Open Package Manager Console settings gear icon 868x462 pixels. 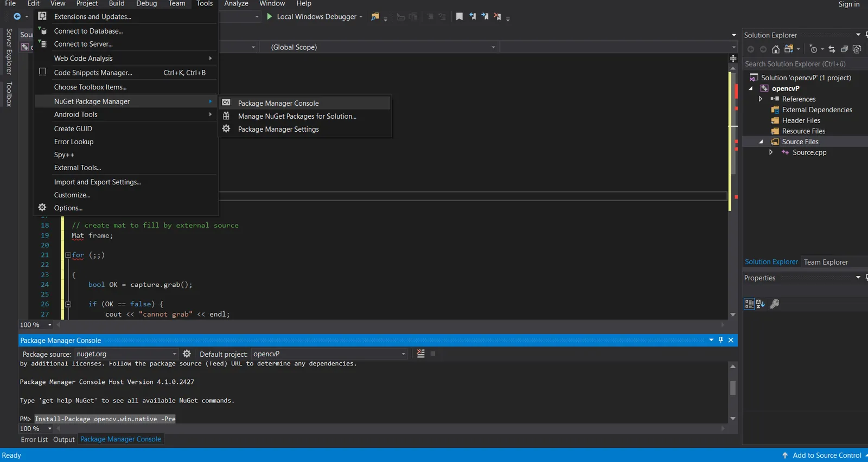click(187, 354)
